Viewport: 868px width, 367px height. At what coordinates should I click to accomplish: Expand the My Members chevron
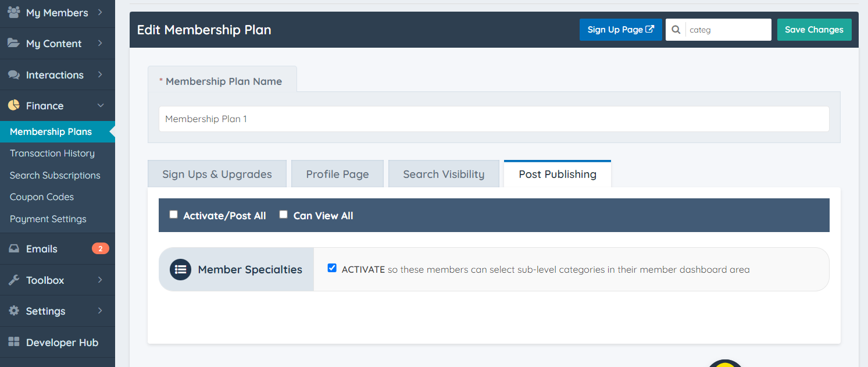pyautogui.click(x=100, y=12)
